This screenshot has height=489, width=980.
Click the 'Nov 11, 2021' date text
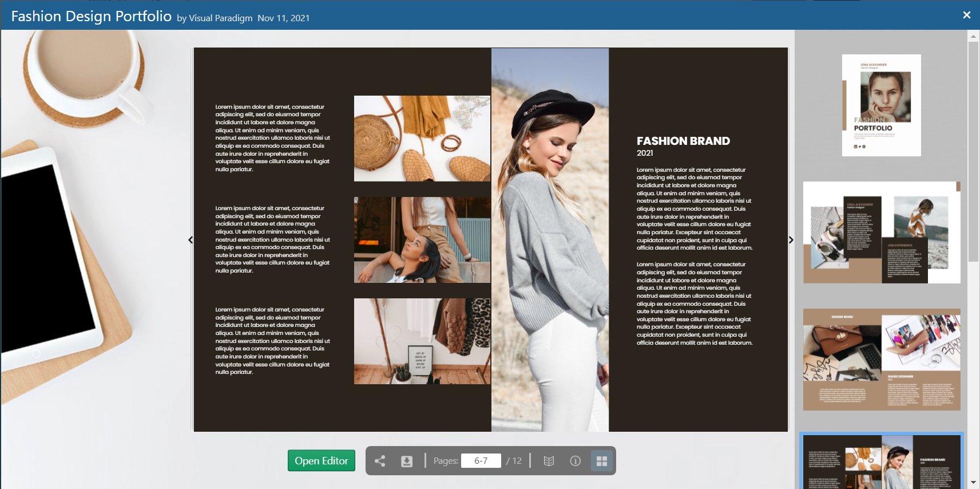(x=284, y=18)
